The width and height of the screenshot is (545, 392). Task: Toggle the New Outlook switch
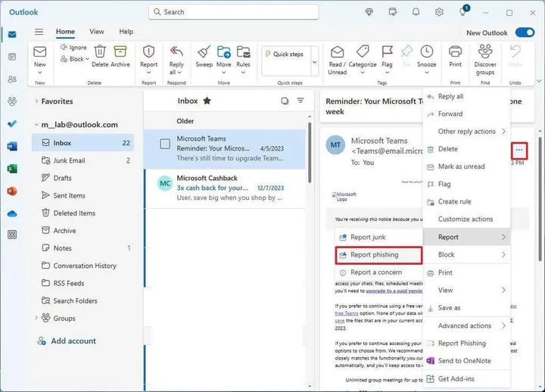[525, 33]
